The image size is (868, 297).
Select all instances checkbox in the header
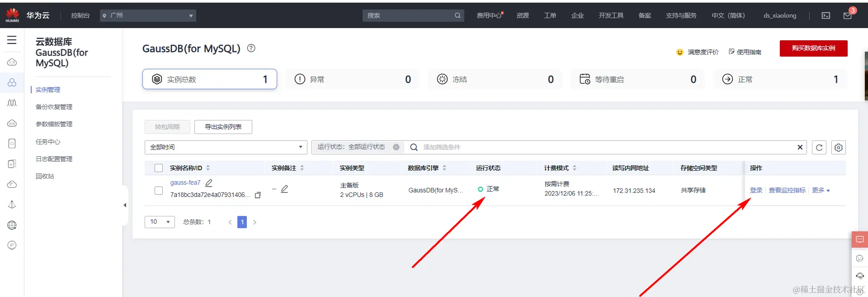point(159,168)
